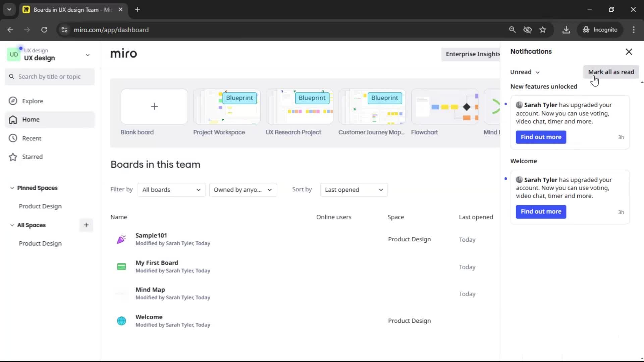Collapse the Pinned Spaces section
This screenshot has width=644, height=362.
click(12, 188)
